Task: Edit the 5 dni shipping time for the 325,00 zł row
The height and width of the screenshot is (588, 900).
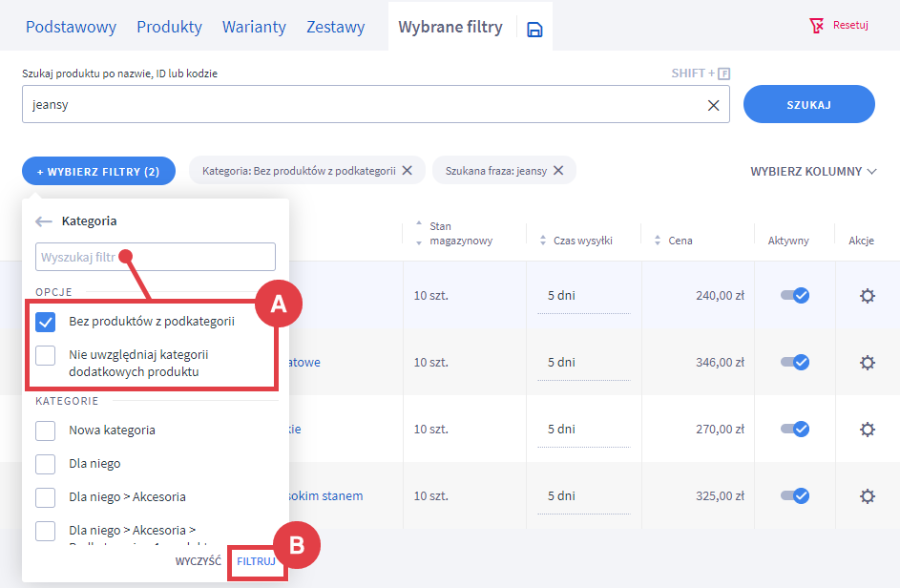Action: 584,496
